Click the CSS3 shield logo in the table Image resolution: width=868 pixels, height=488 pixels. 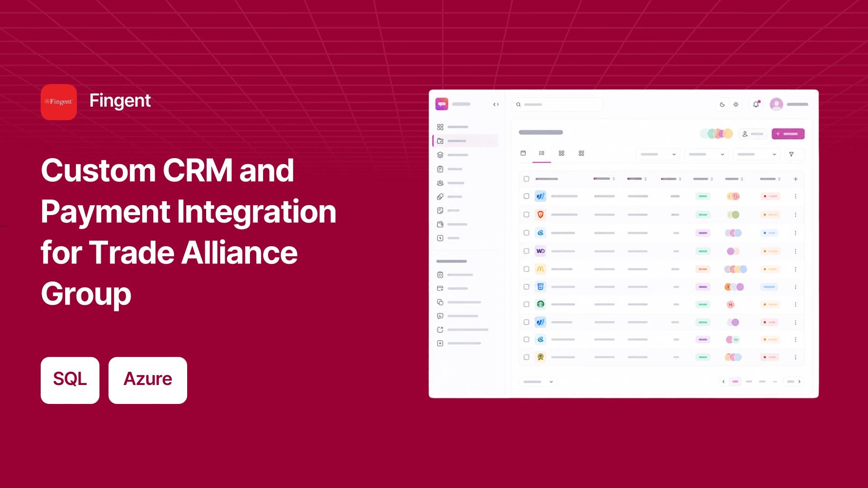[540, 287]
